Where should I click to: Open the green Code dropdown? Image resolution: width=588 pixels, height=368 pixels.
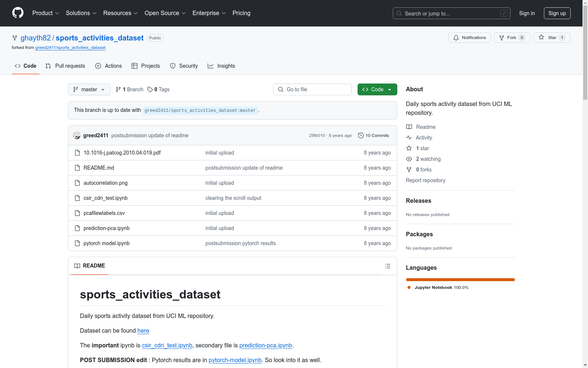coord(377,89)
